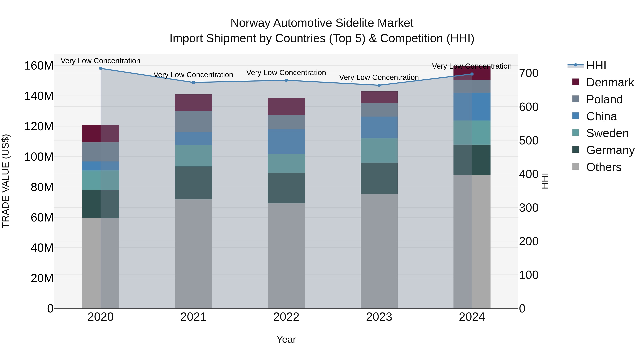Click the Very Low Concentration label above 2022
Image resolution: width=644 pixels, height=362 pixels.
(286, 73)
